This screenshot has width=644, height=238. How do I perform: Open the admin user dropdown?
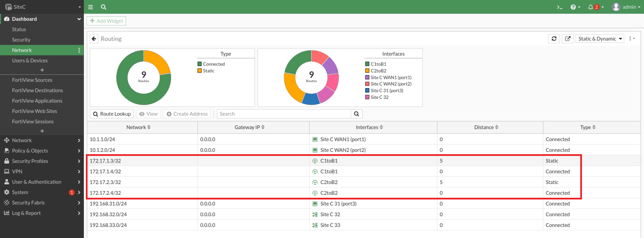(x=626, y=7)
